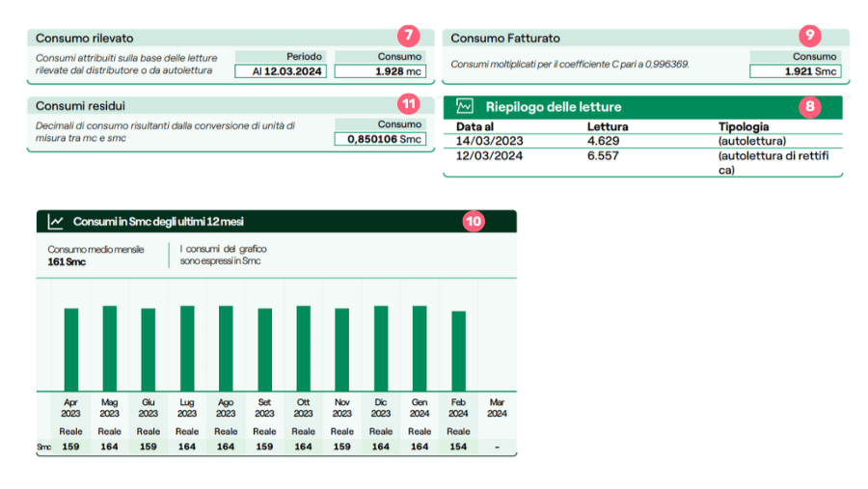868x489 pixels.
Task: Click the Consumi residui section header
Action: (x=80, y=105)
